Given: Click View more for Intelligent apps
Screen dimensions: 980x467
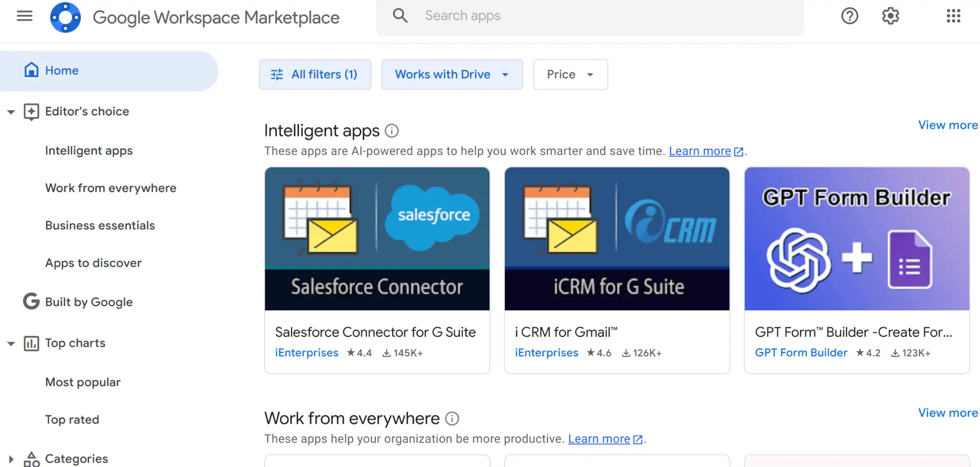Looking at the screenshot, I should coord(948,125).
